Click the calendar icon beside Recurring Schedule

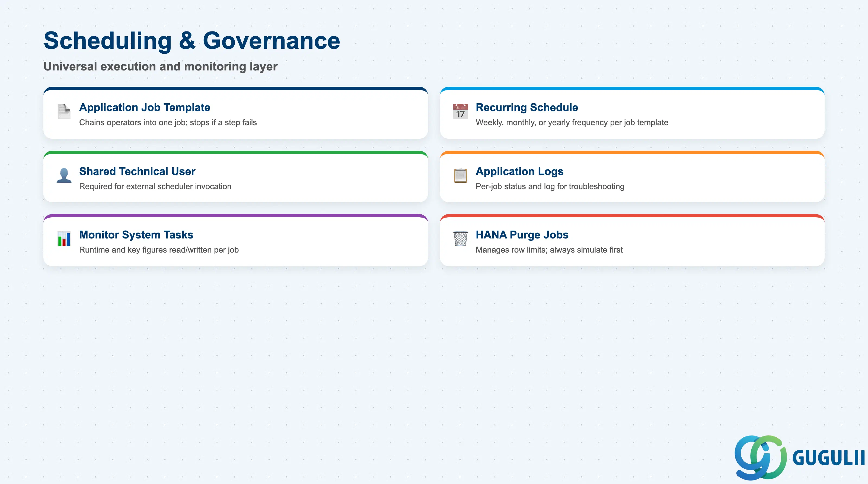point(460,111)
